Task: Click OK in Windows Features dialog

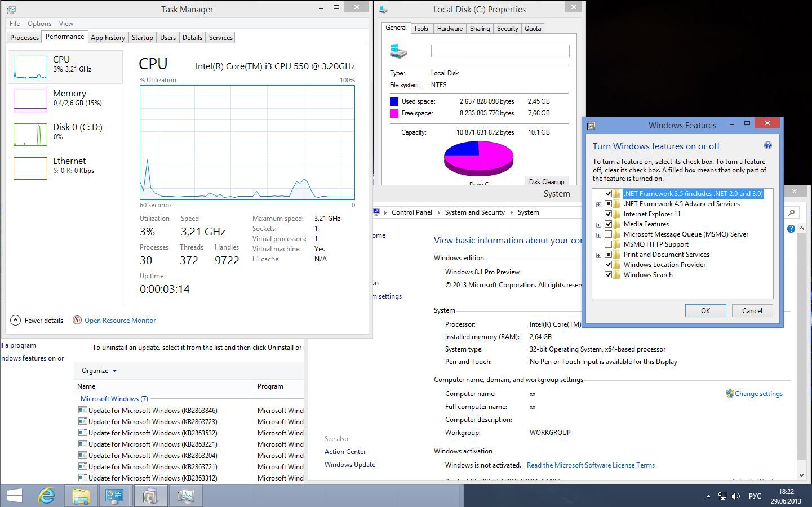Action: (x=705, y=311)
